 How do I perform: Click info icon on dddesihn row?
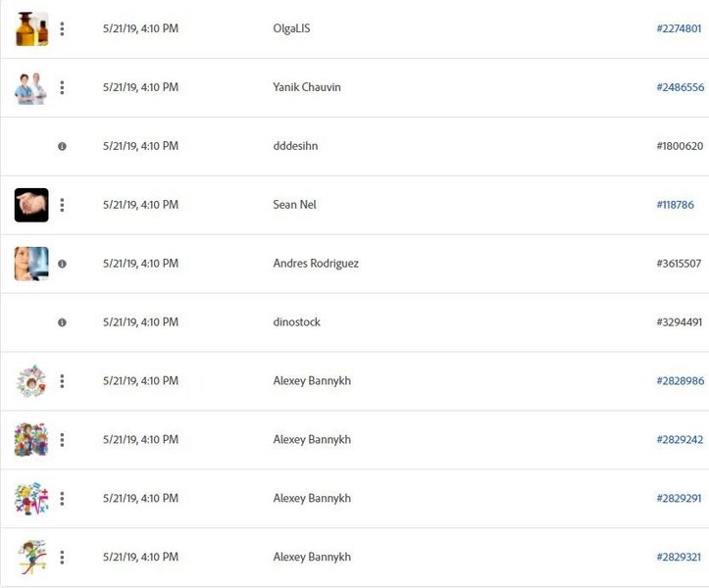click(x=62, y=146)
